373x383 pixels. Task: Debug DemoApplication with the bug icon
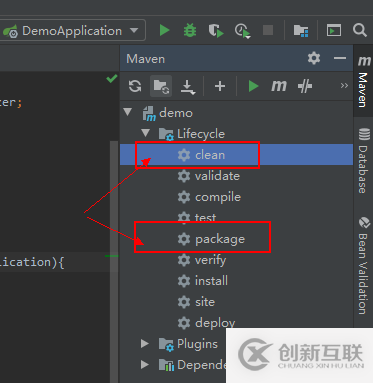190,30
